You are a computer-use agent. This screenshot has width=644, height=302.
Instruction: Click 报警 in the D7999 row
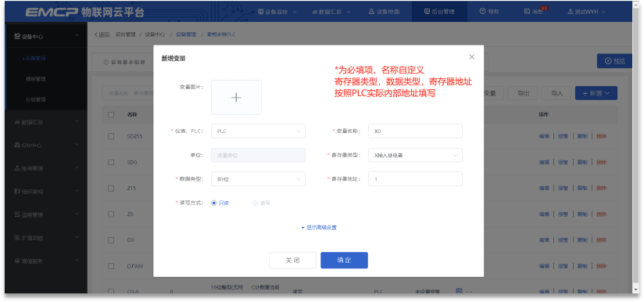tap(563, 266)
